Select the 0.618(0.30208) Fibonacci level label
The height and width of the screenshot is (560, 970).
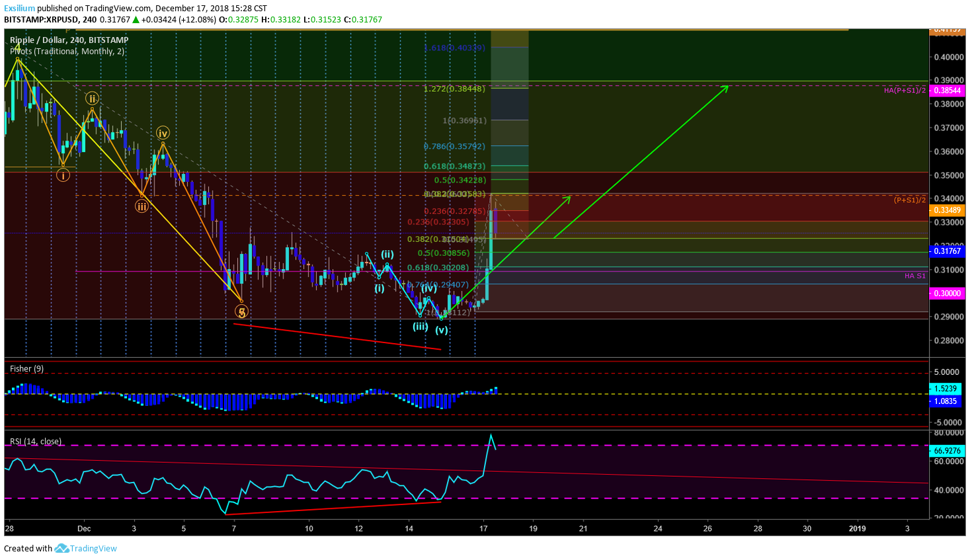point(438,268)
